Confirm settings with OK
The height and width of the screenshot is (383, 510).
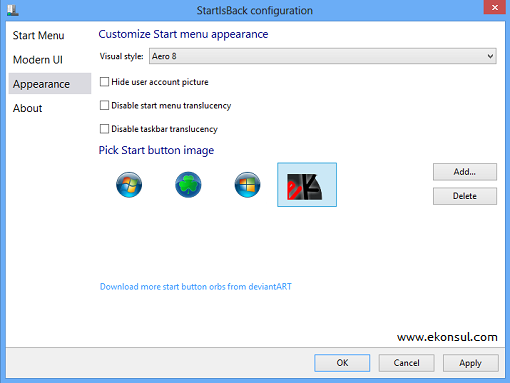(x=342, y=363)
